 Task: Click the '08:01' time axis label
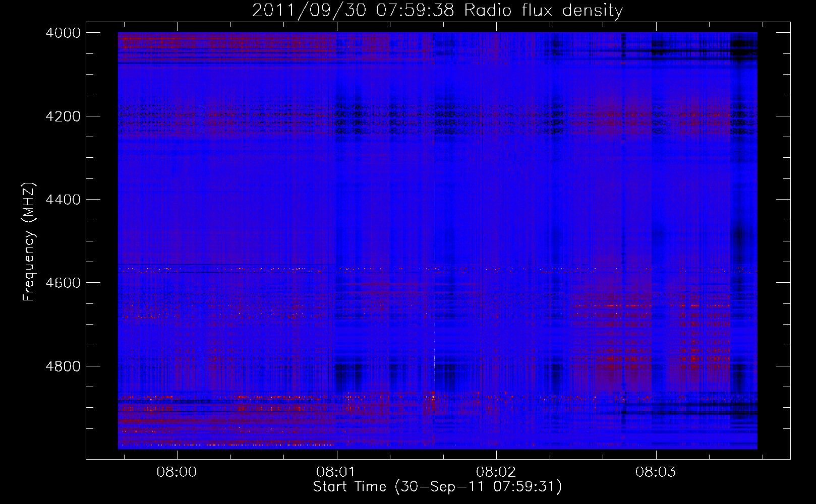click(x=336, y=472)
